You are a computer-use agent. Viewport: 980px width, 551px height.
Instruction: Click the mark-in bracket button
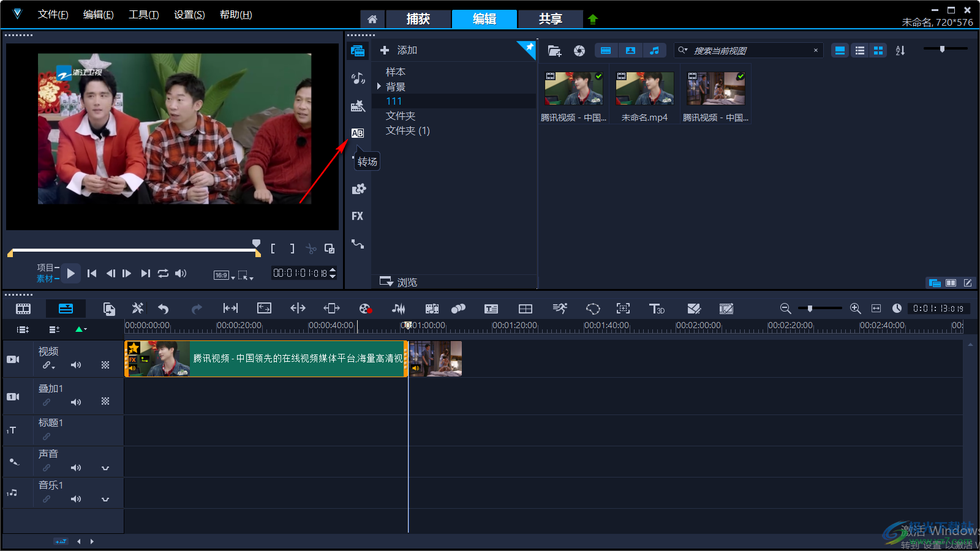click(273, 249)
